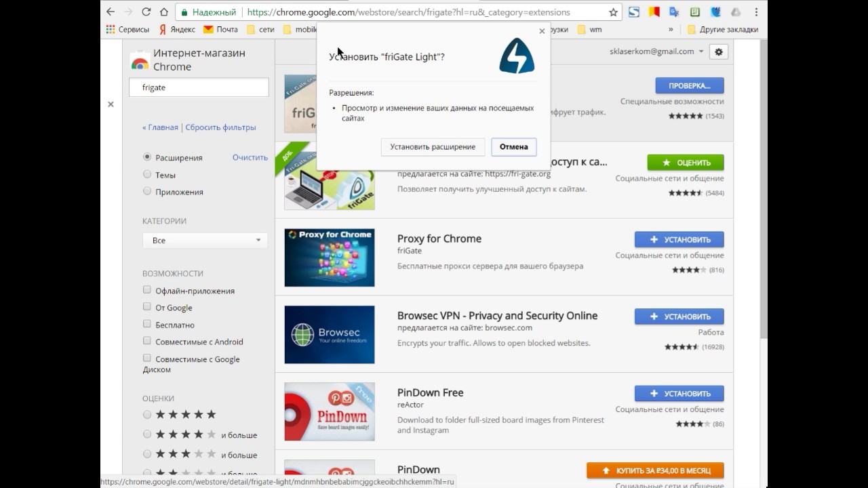The height and width of the screenshot is (488, 868).
Task: Click the Очистить link
Action: click(x=250, y=157)
